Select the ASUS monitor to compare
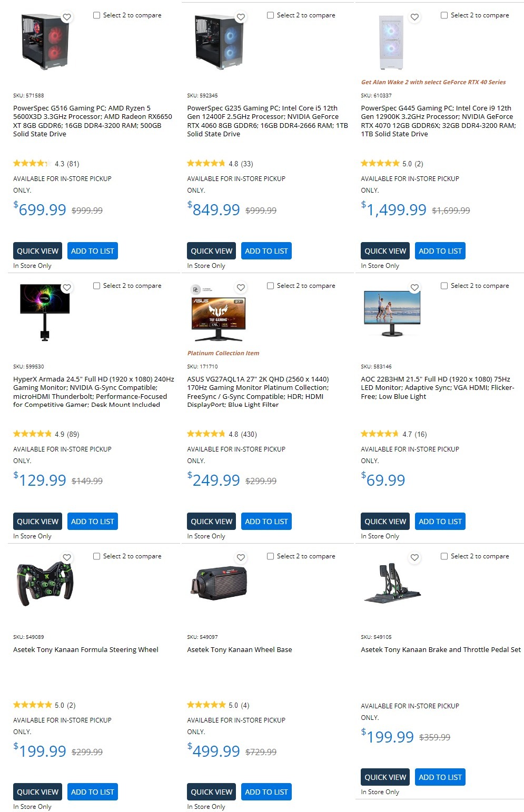The width and height of the screenshot is (524, 812). coord(271,286)
